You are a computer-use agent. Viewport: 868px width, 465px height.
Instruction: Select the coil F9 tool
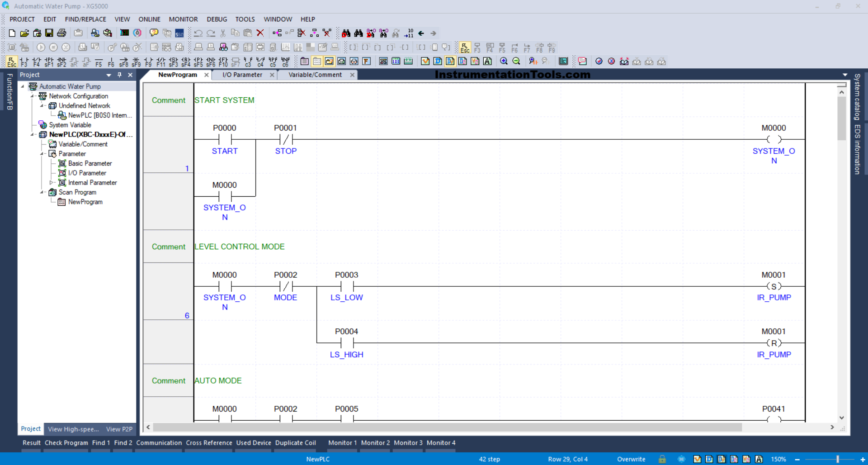point(148,62)
